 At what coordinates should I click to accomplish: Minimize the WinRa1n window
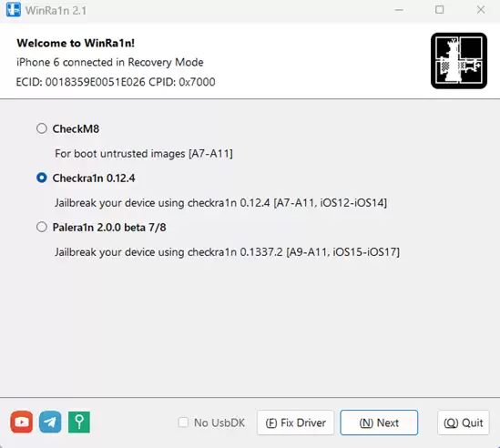pos(399,10)
